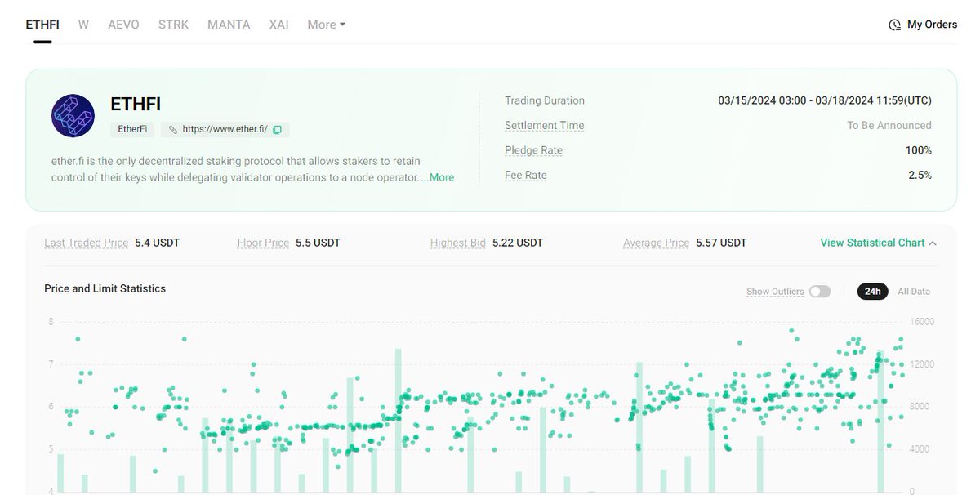Click the Show Outliers label
This screenshot has width=980, height=495.
775,292
